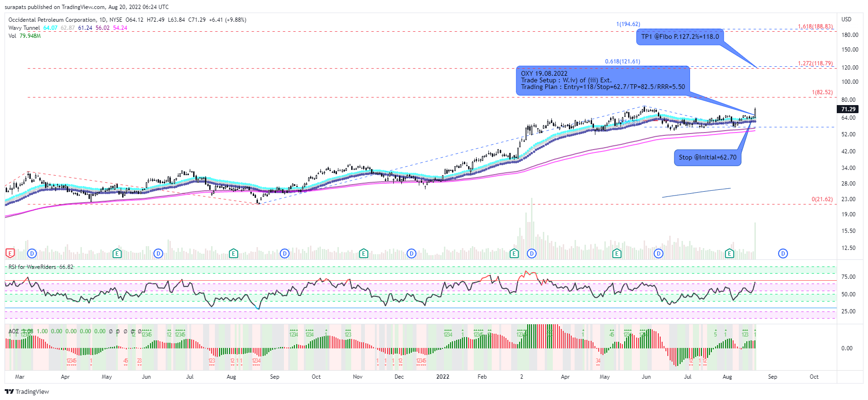
Task: Open the dividend D marker in June 2021
Action: pos(158,254)
